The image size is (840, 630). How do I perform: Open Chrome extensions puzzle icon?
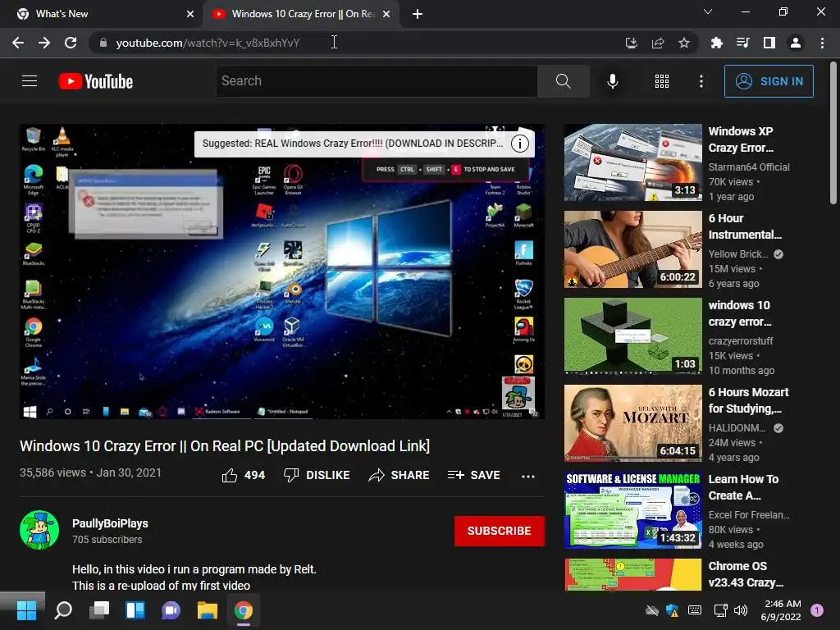click(x=716, y=43)
